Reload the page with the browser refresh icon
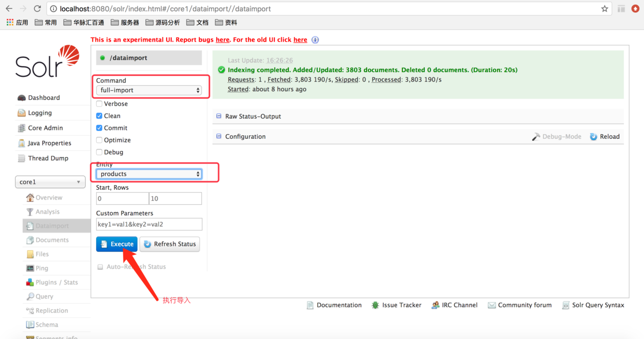The image size is (644, 339). click(x=37, y=8)
